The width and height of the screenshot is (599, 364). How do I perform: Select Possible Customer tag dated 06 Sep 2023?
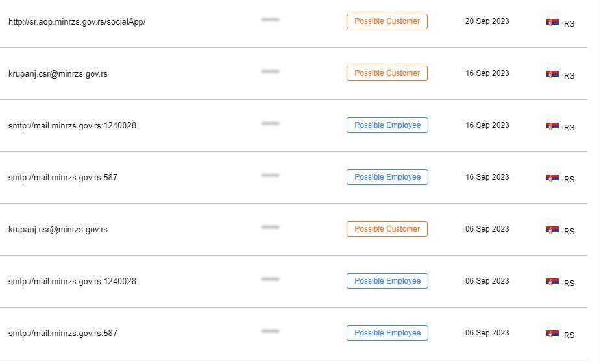click(387, 229)
